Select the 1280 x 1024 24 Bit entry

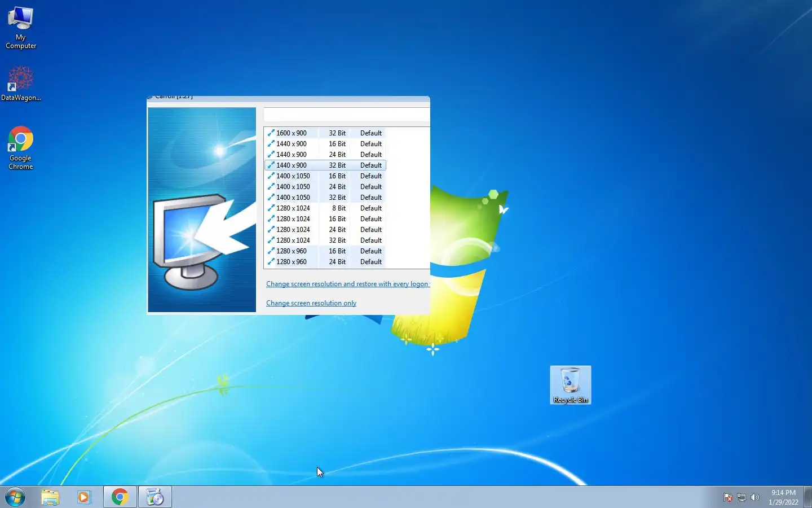(x=325, y=230)
